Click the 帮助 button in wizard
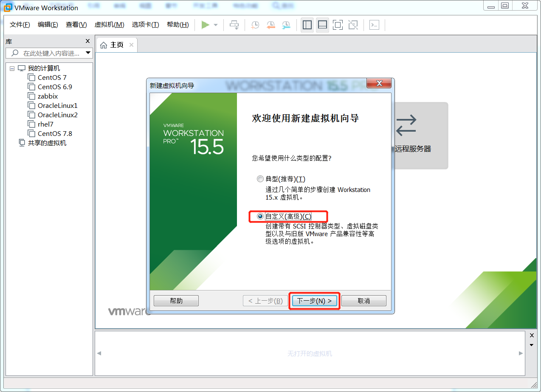 click(176, 301)
